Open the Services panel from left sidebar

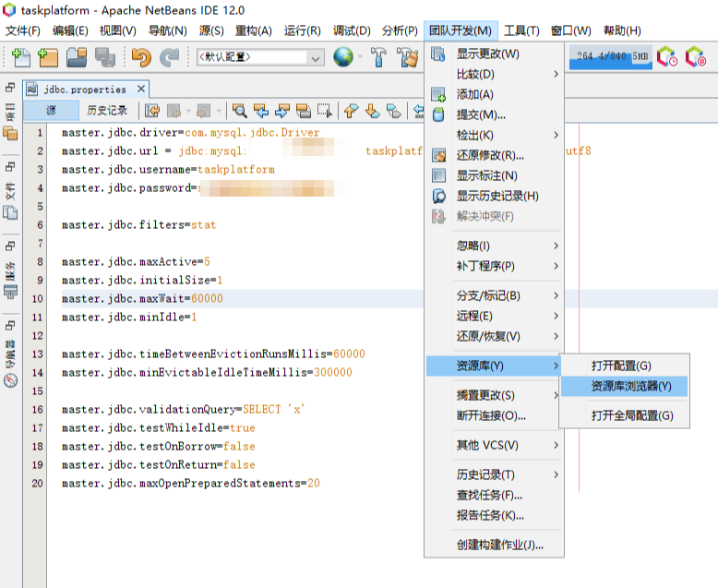[10, 281]
